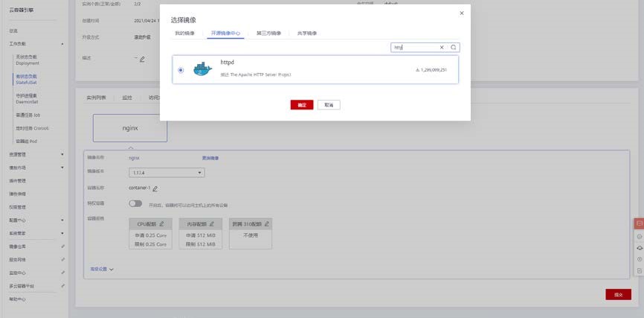Image resolution: width=644 pixels, height=318 pixels.
Task: Select the nginx container card
Action: click(x=130, y=128)
